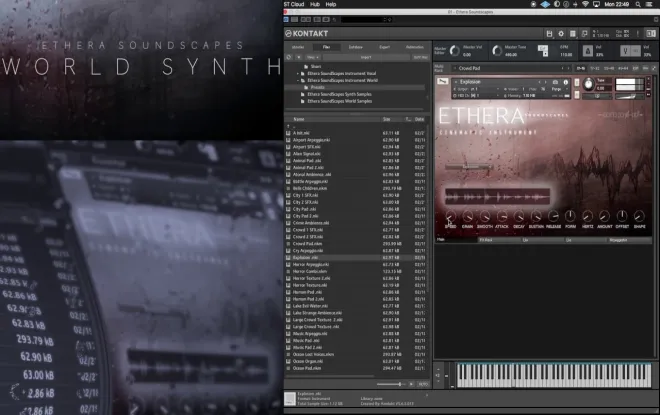This screenshot has height=415, width=660.
Task: Click the SHAPE knob
Action: click(x=639, y=217)
